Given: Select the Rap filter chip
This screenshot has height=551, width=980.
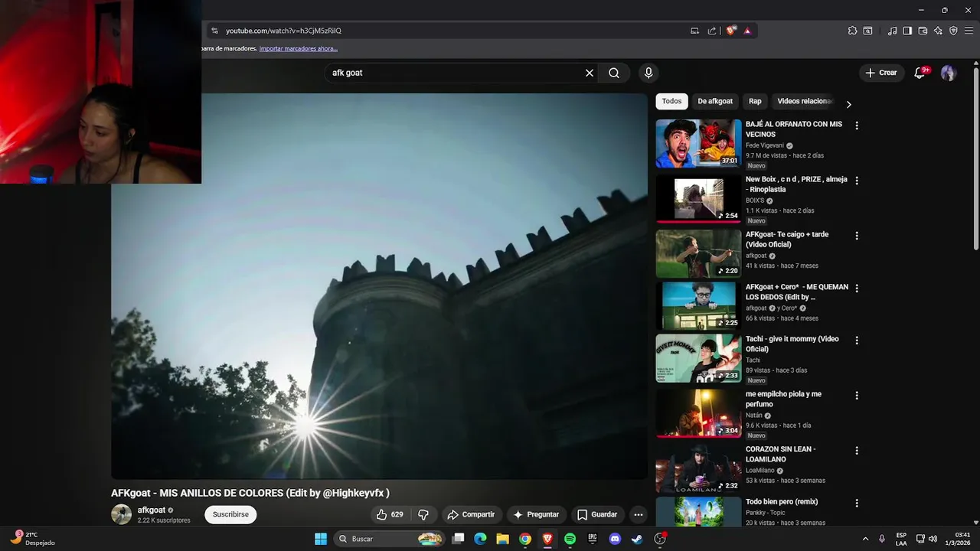Looking at the screenshot, I should pos(755,101).
